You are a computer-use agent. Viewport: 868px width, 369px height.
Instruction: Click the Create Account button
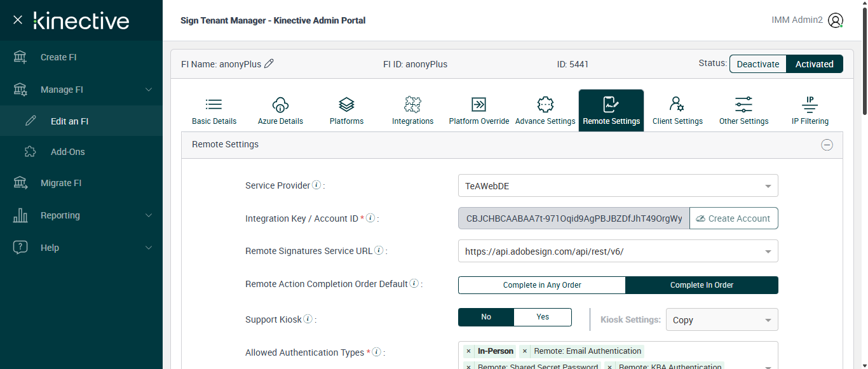click(733, 218)
